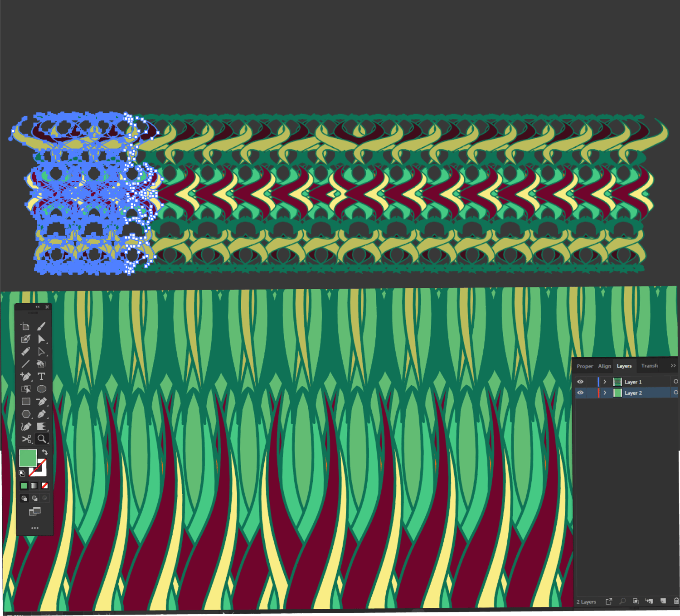680x616 pixels.
Task: Switch to the Properties tab
Action: point(585,366)
